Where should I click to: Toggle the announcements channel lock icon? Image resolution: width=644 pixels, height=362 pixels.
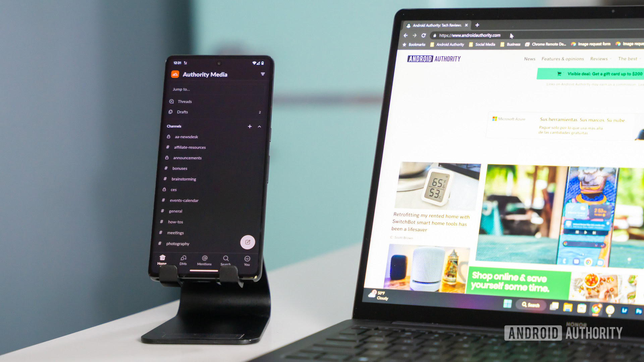(169, 157)
